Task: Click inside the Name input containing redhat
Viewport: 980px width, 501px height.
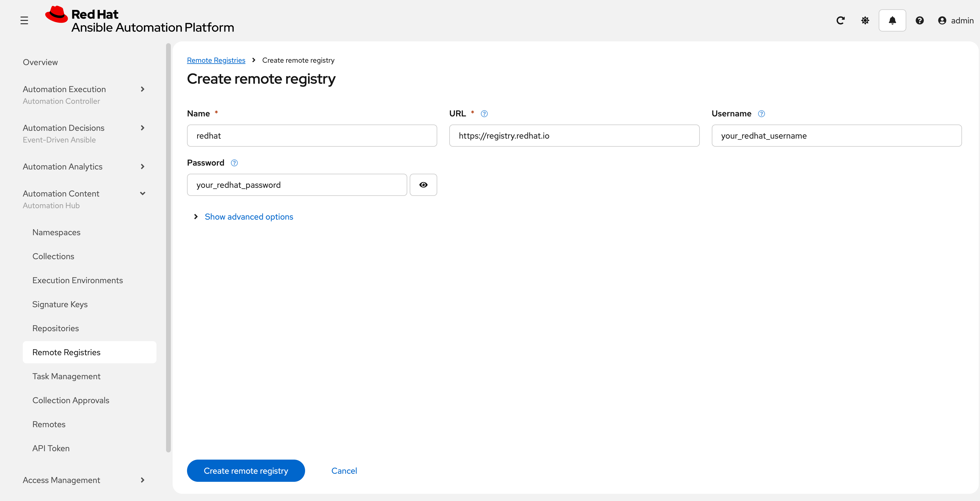Action: pyautogui.click(x=312, y=135)
